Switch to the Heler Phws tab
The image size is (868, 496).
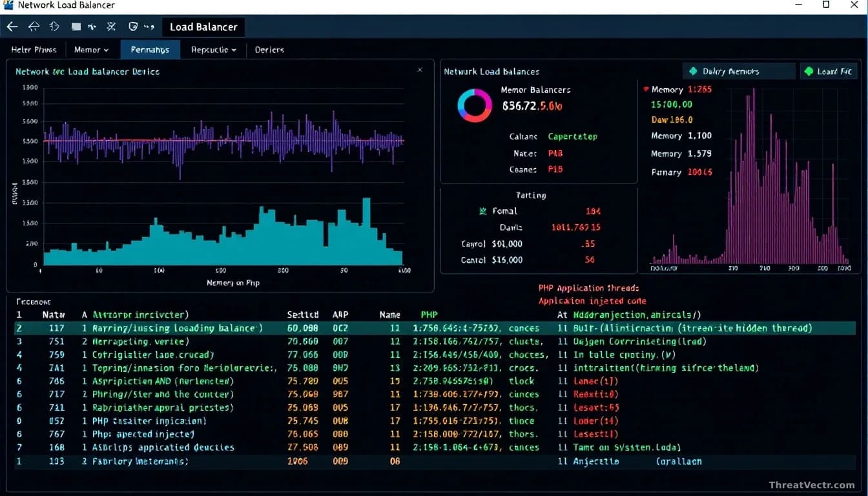34,50
